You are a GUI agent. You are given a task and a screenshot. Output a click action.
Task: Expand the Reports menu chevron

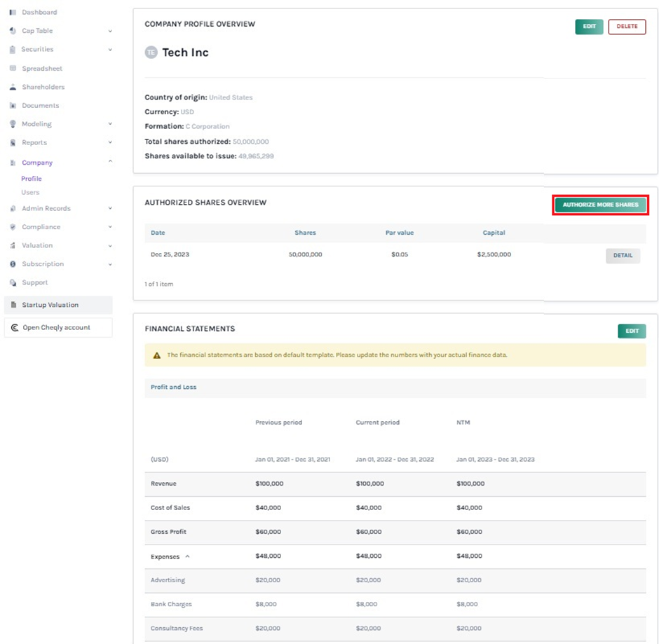click(110, 143)
